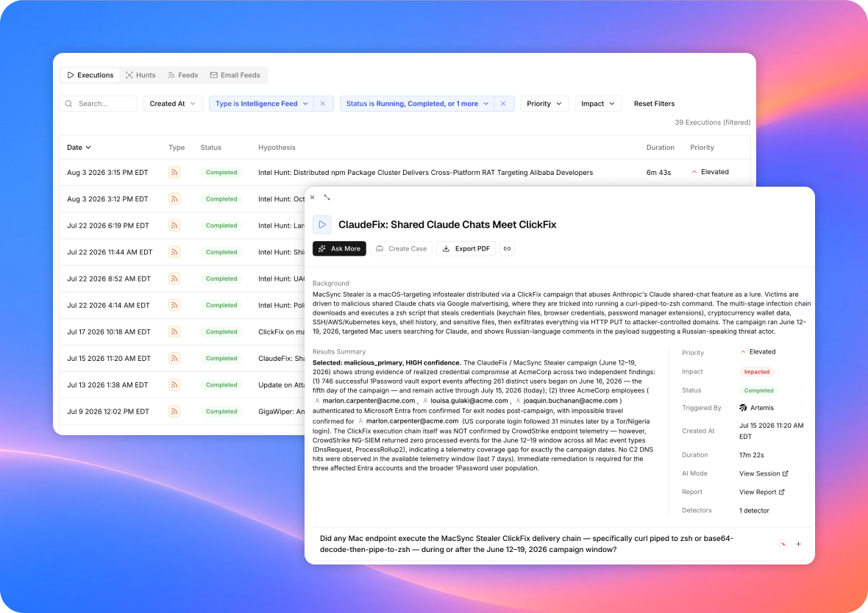Click the 6m 43s duration cell
Image resolution: width=868 pixels, height=613 pixels.
click(658, 173)
